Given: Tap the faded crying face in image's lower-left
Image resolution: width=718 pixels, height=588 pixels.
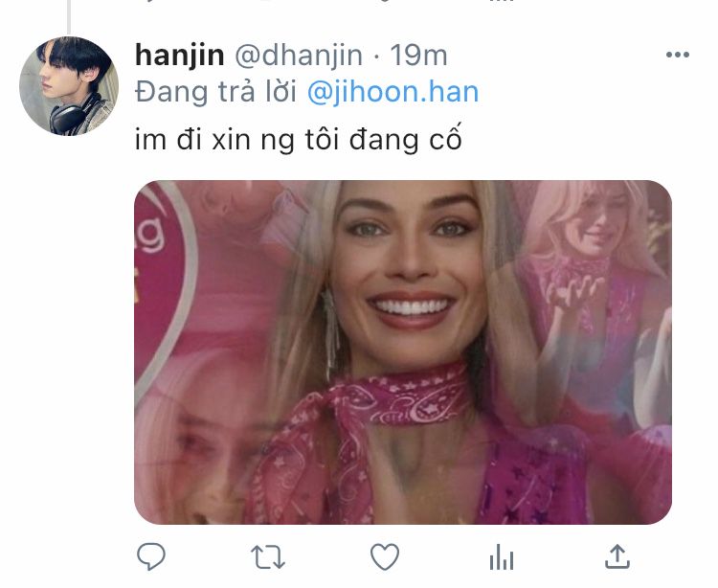Looking at the screenshot, I should pyautogui.click(x=201, y=449).
